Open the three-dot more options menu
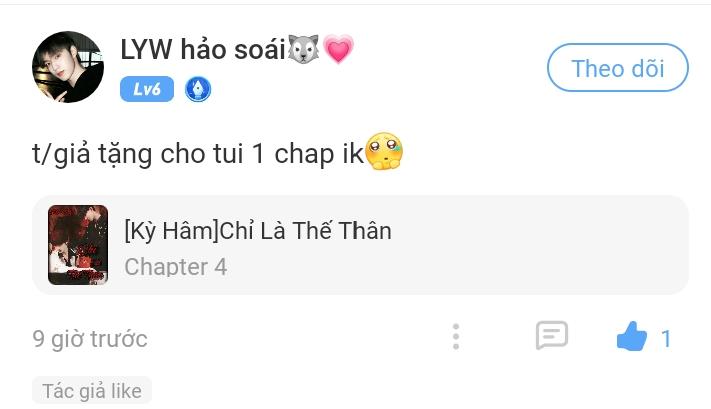This screenshot has height=409, width=711. pyautogui.click(x=456, y=337)
